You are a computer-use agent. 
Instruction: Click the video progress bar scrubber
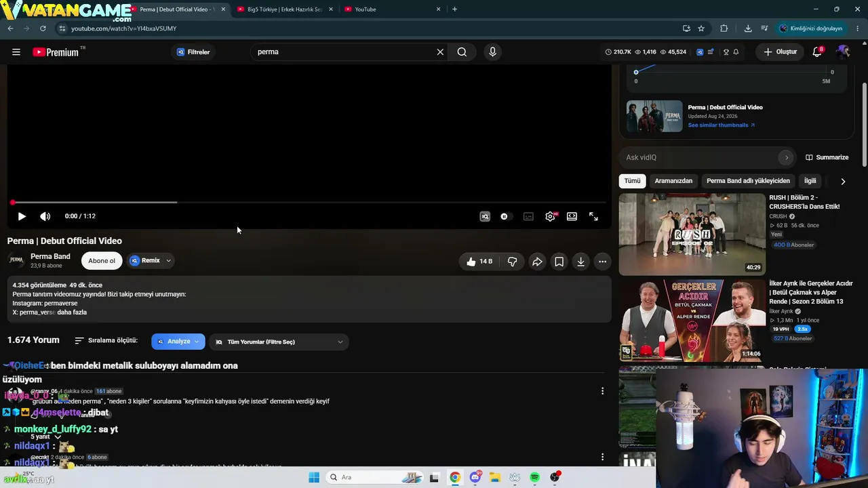click(12, 203)
